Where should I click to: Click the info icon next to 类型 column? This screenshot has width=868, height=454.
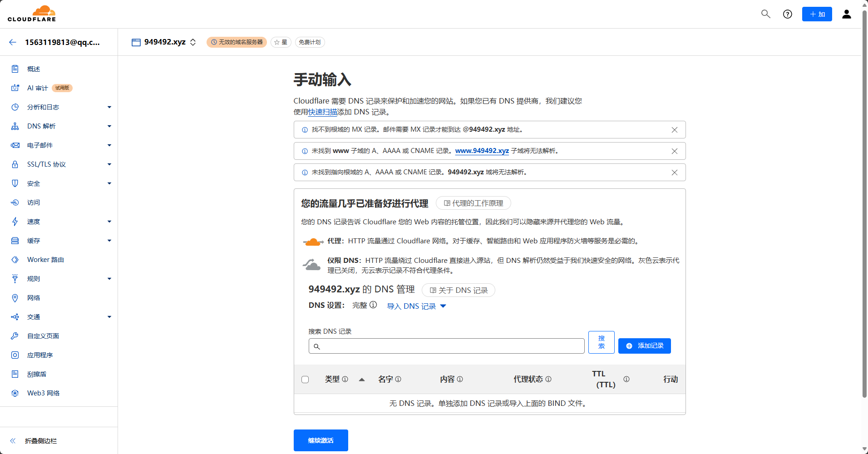[345, 379]
